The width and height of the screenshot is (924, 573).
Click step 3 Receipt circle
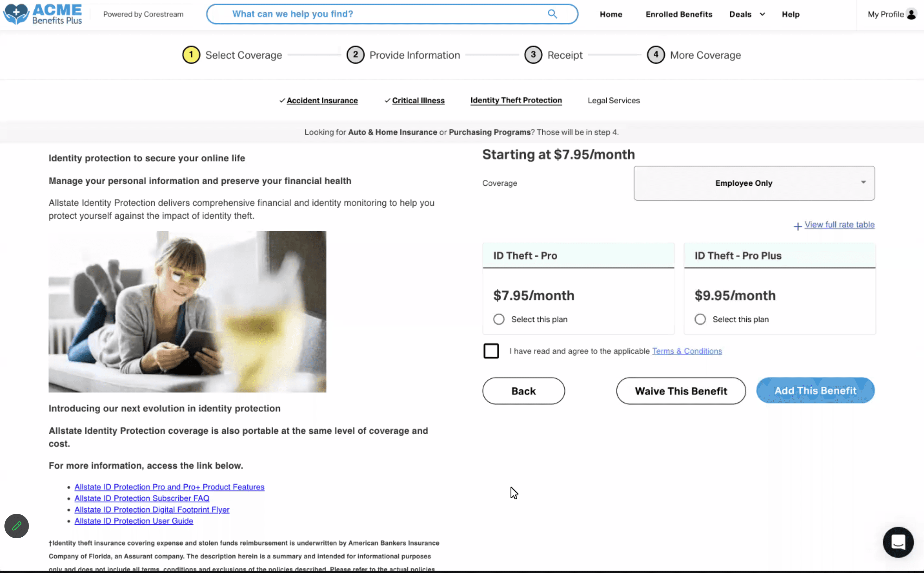coord(533,55)
